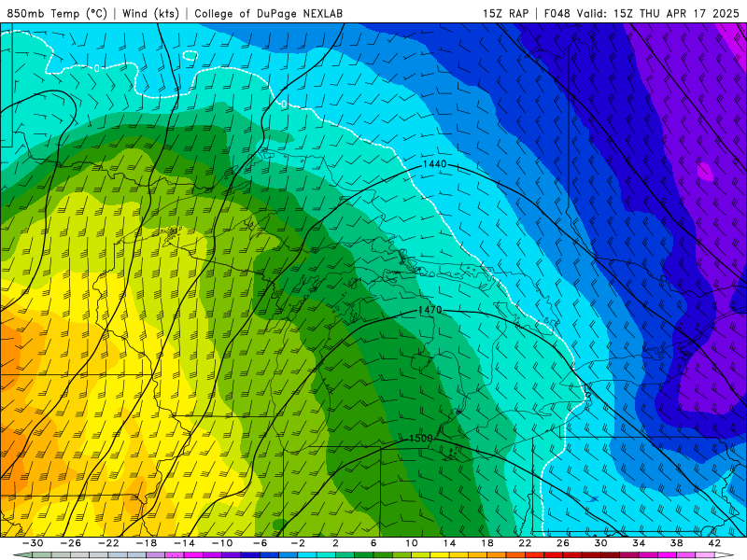Click the 1440 height contour label
The image size is (747, 560).
pos(434,164)
